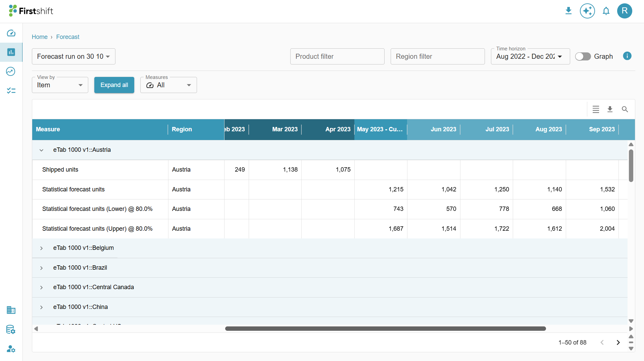Click scroll left arrow of table
This screenshot has height=361, width=644.
(36, 329)
